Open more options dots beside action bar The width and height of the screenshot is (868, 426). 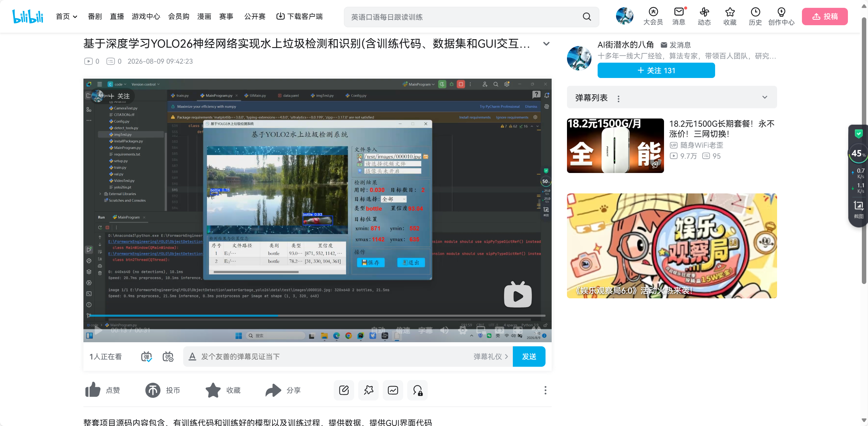[545, 390]
